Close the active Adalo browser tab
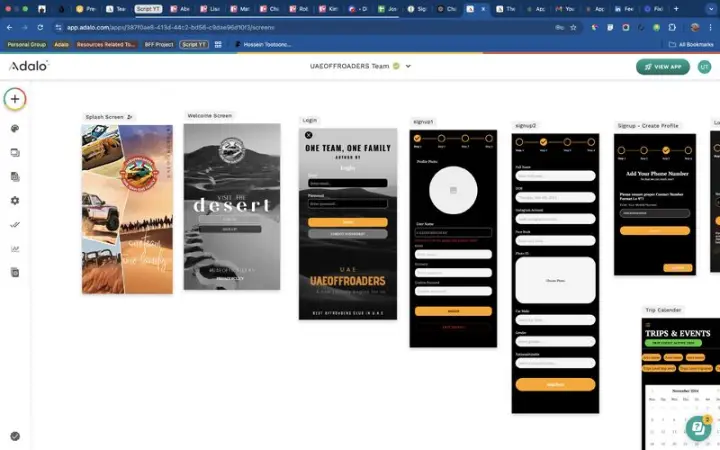This screenshot has height=450, width=720. [x=483, y=9]
